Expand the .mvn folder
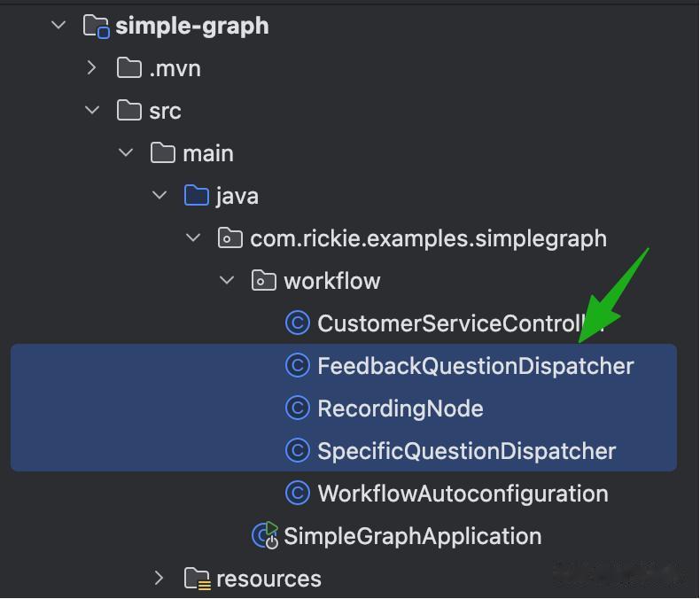Image resolution: width=700 pixels, height=599 pixels. click(x=92, y=68)
